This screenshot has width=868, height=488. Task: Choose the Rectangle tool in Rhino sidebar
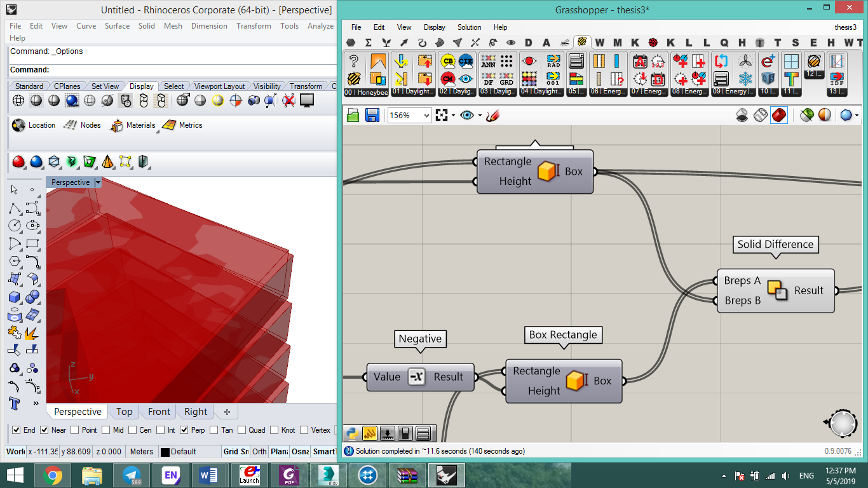pos(32,243)
